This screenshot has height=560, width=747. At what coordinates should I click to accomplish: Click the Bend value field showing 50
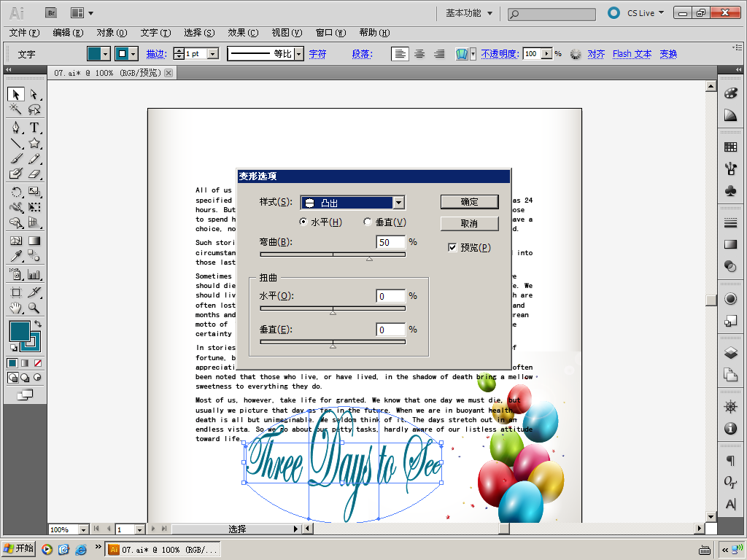pyautogui.click(x=390, y=242)
